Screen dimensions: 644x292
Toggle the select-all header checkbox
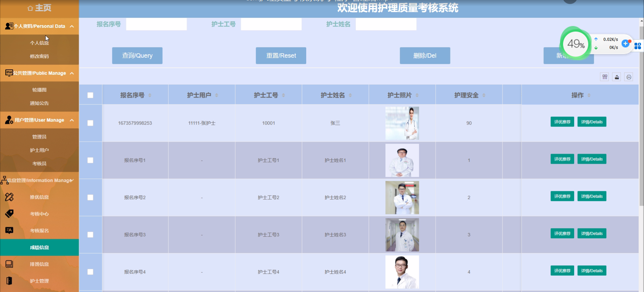tap(90, 95)
